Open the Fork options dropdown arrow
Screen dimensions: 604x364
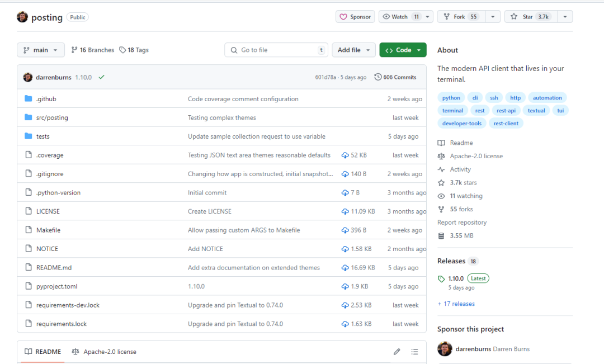(x=492, y=17)
